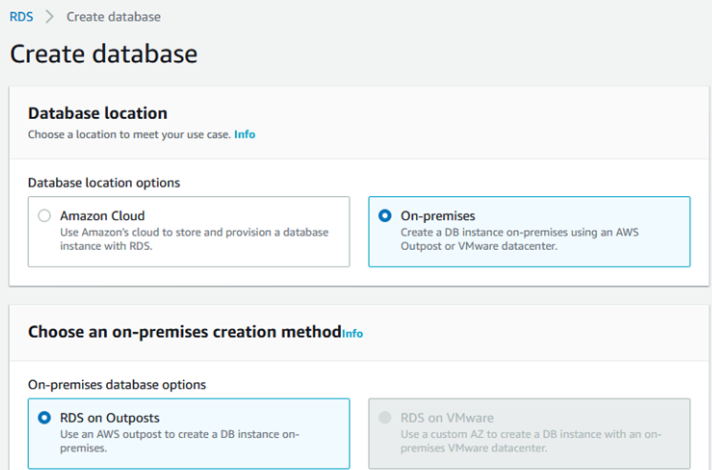Screen dimensions: 712x470
Task: Click the breadcrumb chevron separator after RDS
Action: click(49, 17)
